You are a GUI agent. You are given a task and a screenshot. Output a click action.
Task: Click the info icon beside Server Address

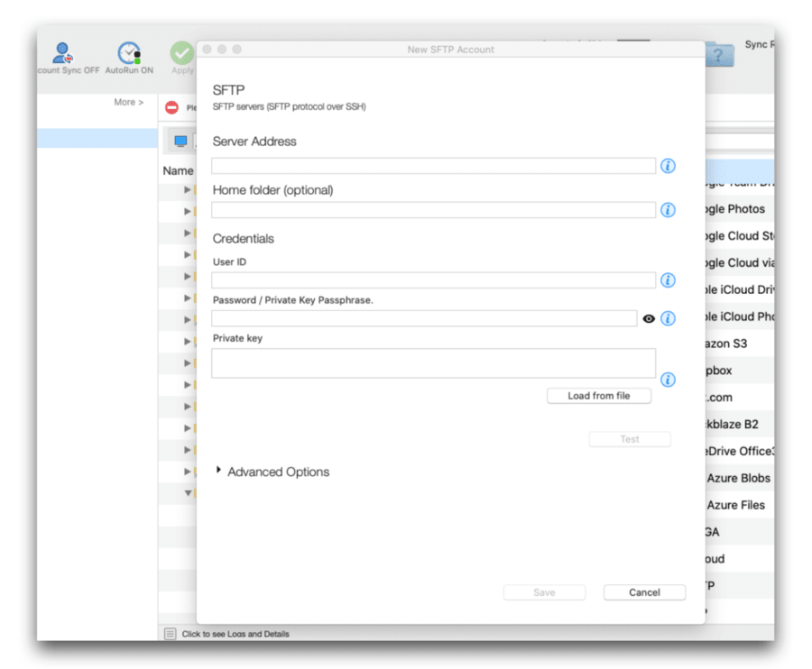(668, 166)
